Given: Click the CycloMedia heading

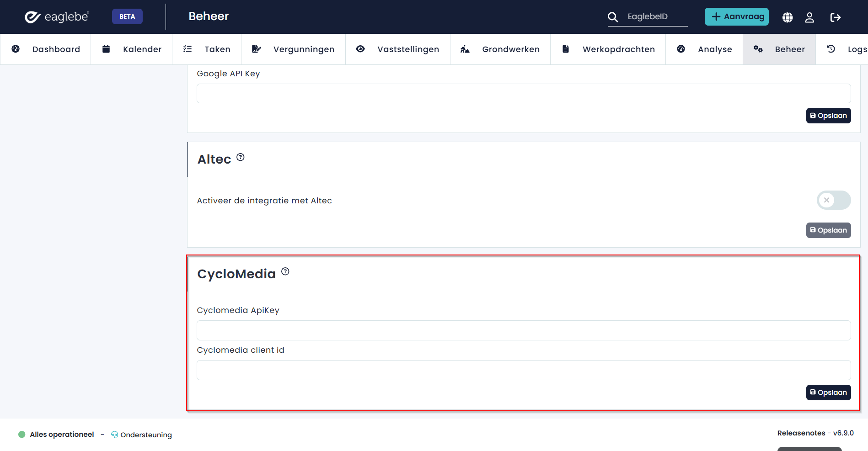Looking at the screenshot, I should pos(236,274).
